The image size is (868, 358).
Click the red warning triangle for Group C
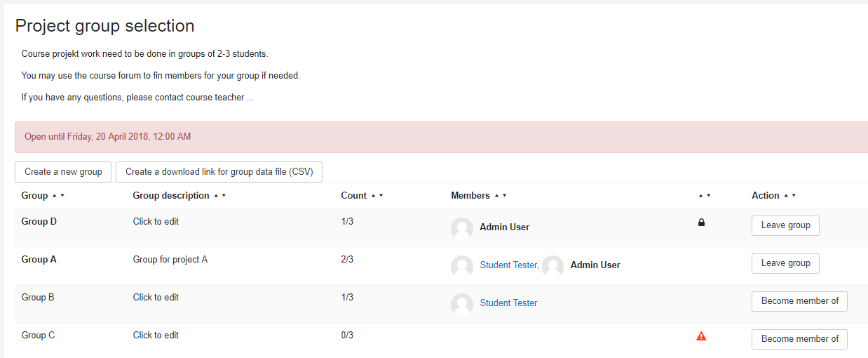coord(701,336)
